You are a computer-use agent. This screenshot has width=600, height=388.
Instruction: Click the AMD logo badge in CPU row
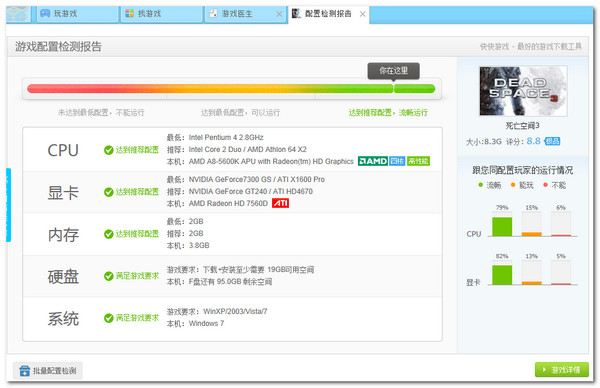[373, 161]
